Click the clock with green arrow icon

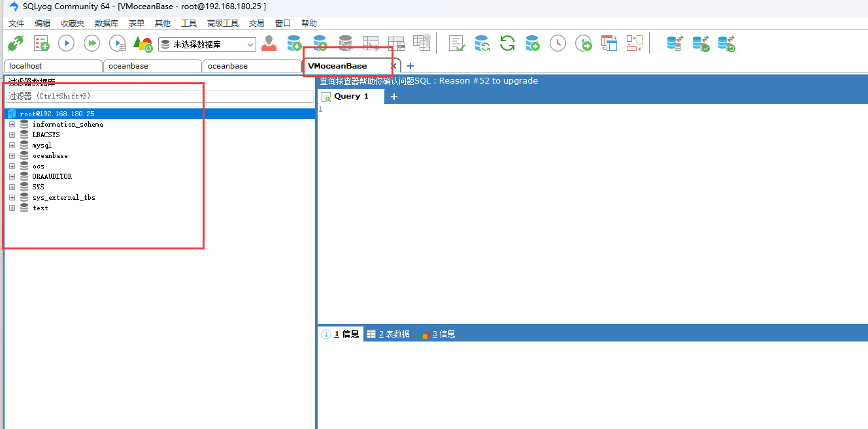tap(583, 44)
